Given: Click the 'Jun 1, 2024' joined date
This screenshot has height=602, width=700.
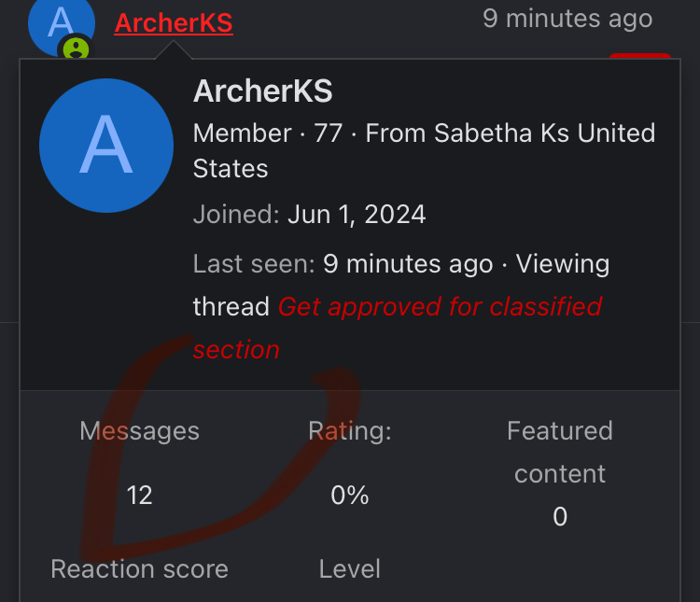Looking at the screenshot, I should [357, 215].
